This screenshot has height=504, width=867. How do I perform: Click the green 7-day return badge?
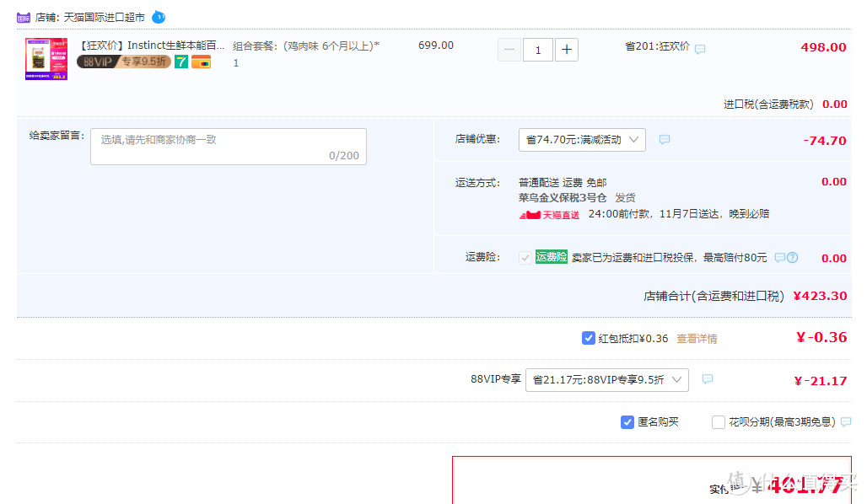click(x=181, y=62)
